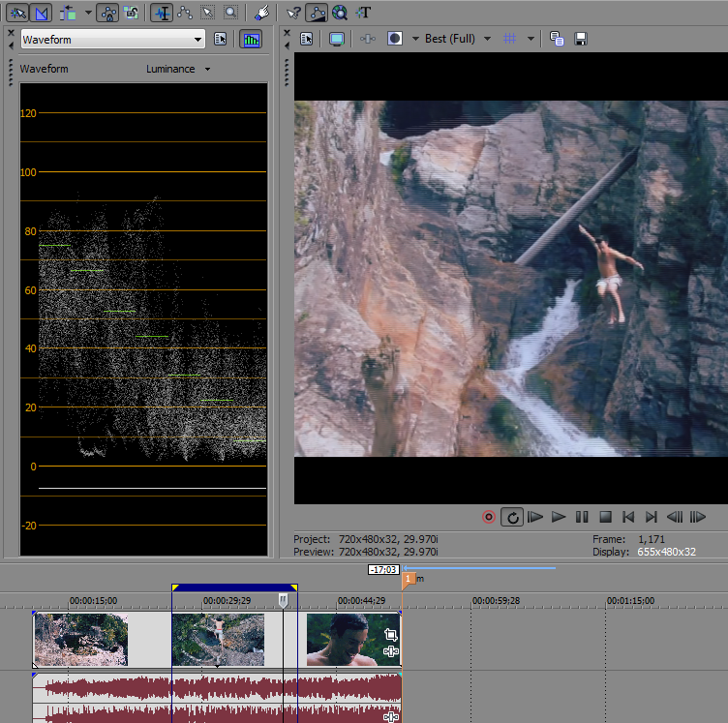Open the Overlays grid dropdown arrow
This screenshot has height=723, width=728.
[531, 39]
